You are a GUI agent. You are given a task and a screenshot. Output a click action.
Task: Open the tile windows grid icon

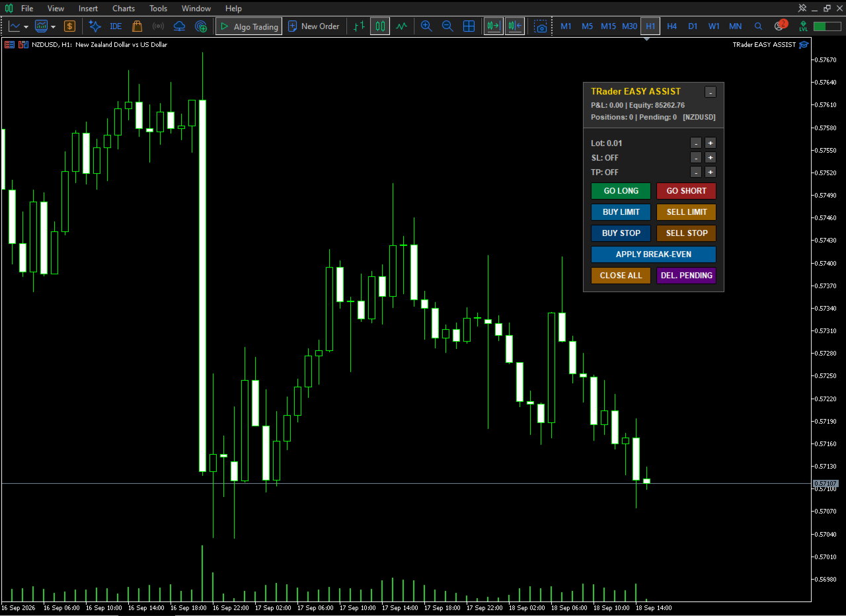tap(469, 26)
